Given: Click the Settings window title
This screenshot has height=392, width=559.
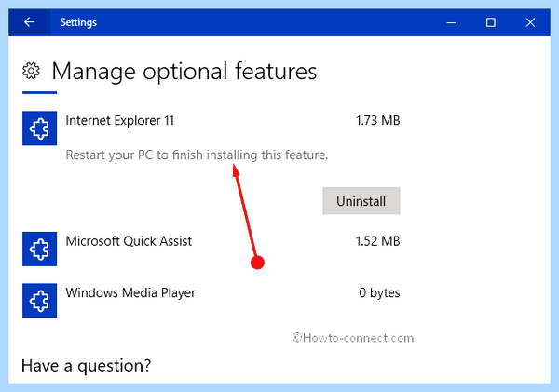Looking at the screenshot, I should pyautogui.click(x=78, y=22).
